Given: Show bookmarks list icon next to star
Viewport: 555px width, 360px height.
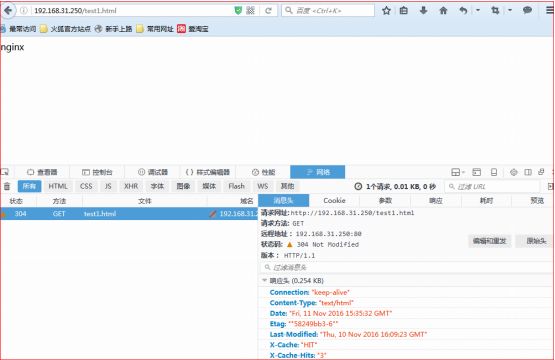Looking at the screenshot, I should click(x=404, y=11).
